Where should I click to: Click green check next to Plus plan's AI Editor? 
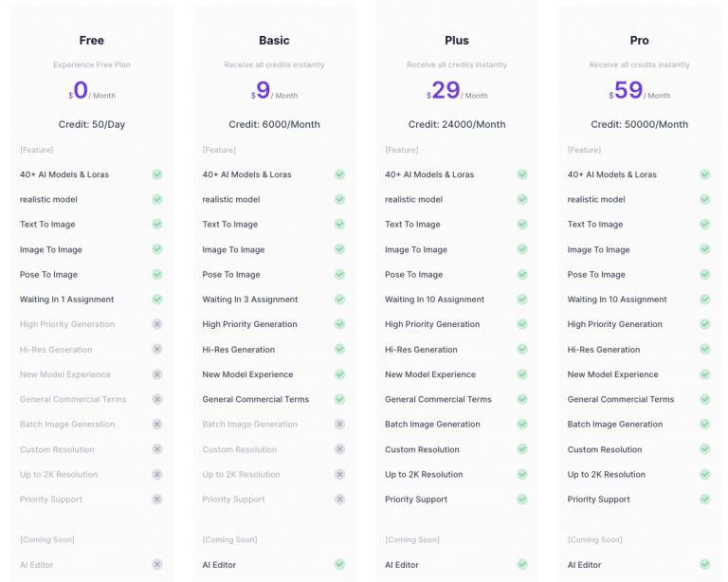[522, 565]
